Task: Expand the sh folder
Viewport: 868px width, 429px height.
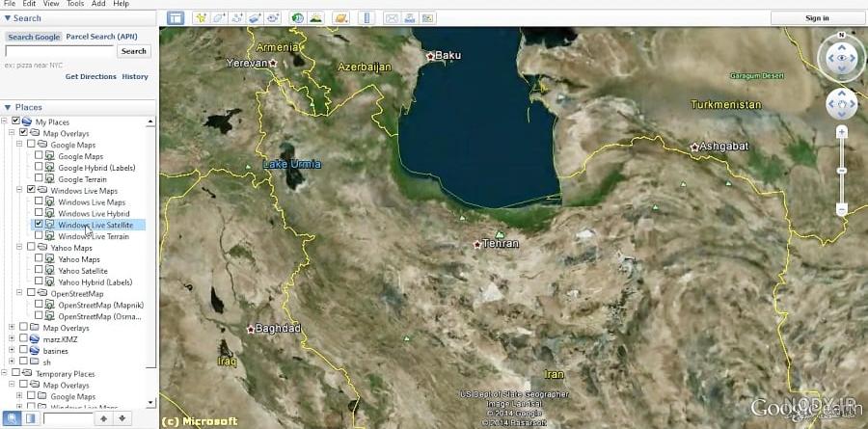Action: pos(12,362)
